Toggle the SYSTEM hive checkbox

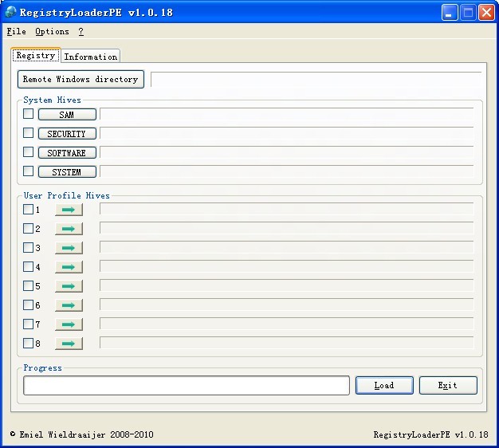click(x=29, y=171)
